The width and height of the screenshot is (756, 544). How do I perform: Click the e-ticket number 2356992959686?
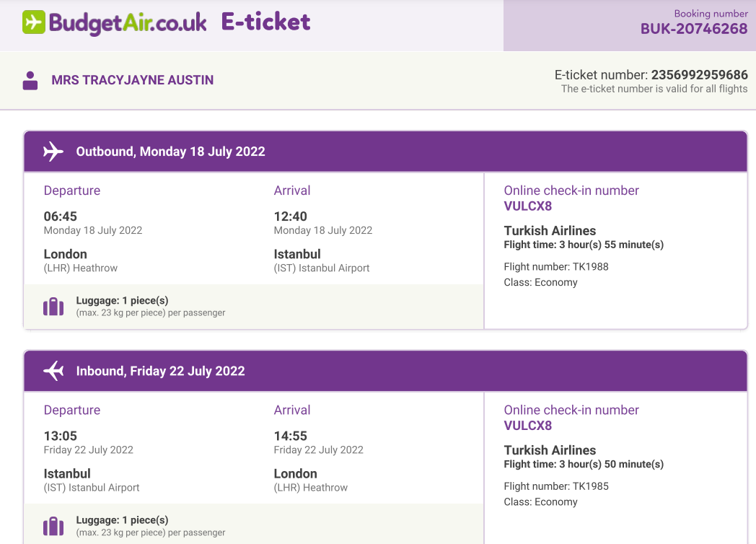698,74
